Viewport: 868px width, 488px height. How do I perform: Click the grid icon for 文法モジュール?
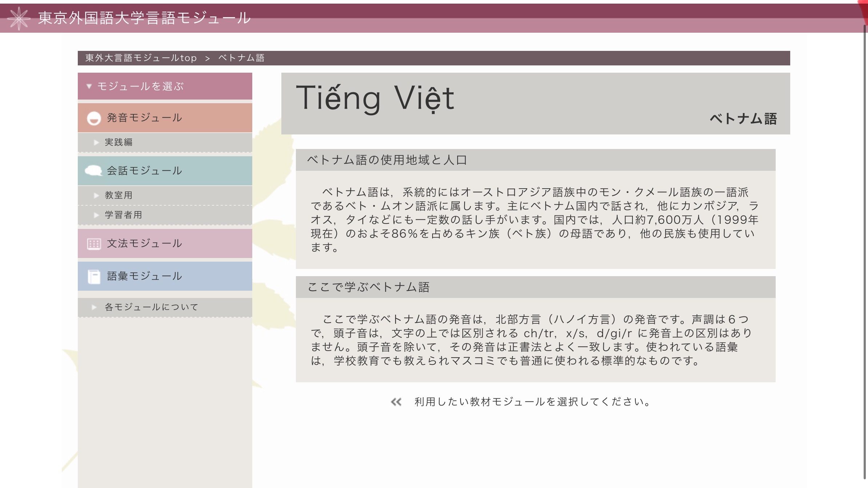(94, 244)
